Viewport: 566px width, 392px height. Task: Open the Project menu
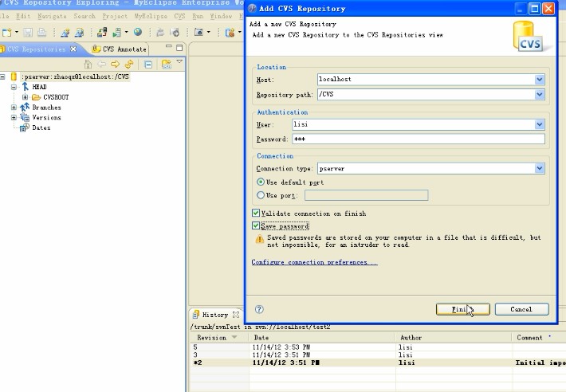click(115, 16)
